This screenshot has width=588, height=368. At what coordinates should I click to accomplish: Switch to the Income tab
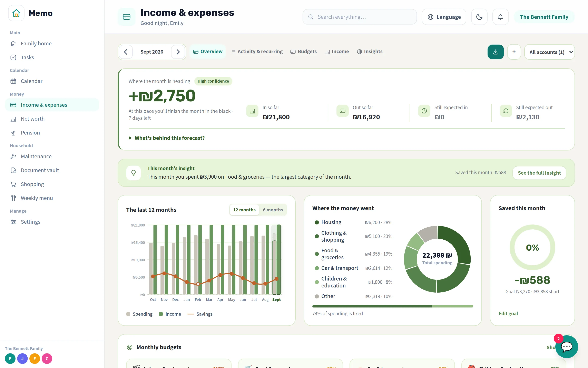click(x=337, y=52)
